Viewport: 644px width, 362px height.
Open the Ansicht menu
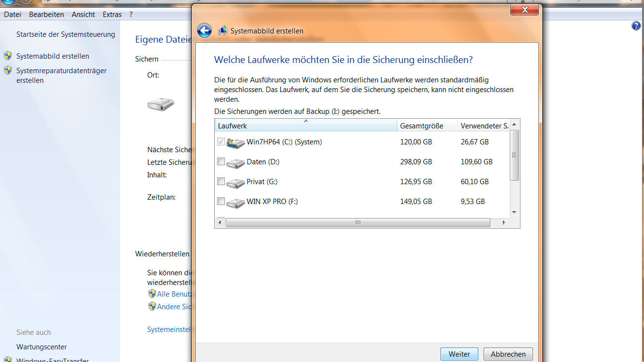coord(83,15)
